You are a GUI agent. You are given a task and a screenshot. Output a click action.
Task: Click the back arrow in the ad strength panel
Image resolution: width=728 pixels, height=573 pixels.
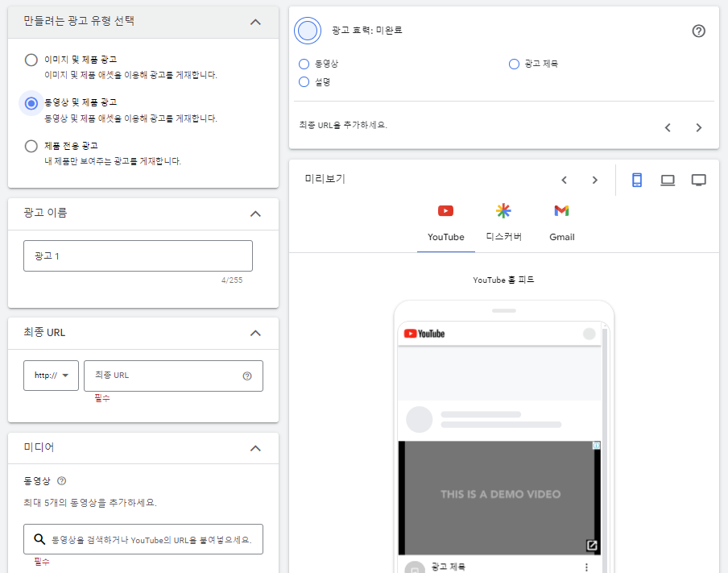[x=668, y=127]
